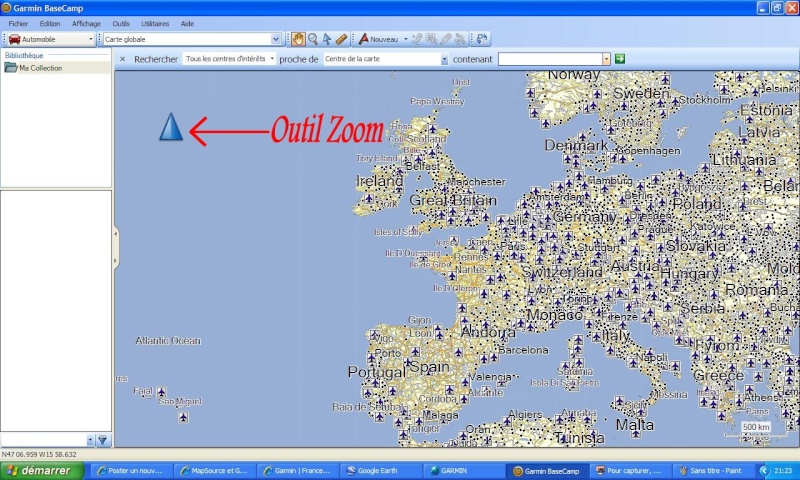The image size is (800, 480).
Task: Click the contenant search text field
Action: [x=550, y=59]
